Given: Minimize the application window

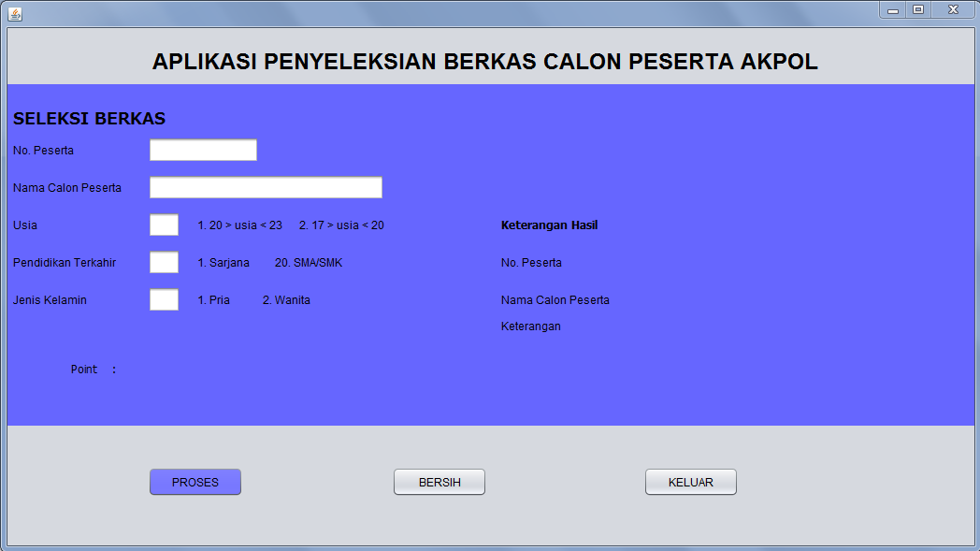Looking at the screenshot, I should (x=892, y=10).
